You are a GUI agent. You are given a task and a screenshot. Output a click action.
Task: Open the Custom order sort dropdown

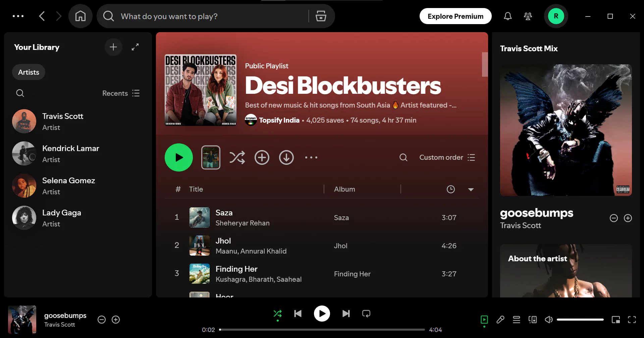coord(447,157)
